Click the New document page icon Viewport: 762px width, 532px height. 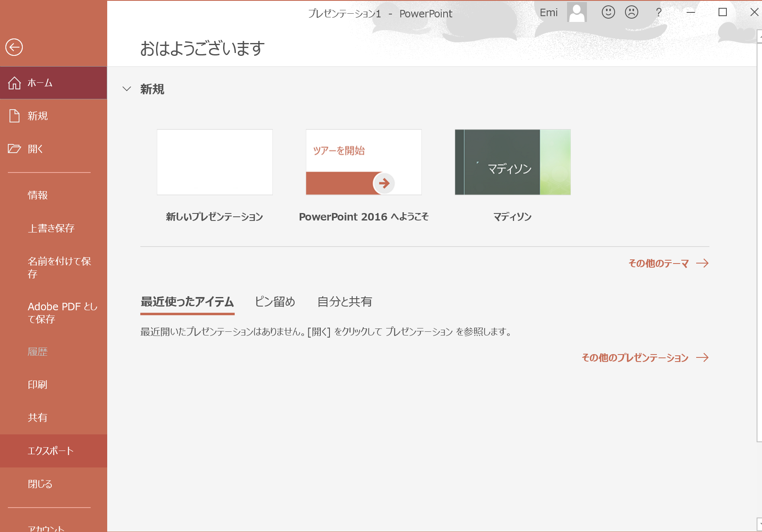click(14, 116)
